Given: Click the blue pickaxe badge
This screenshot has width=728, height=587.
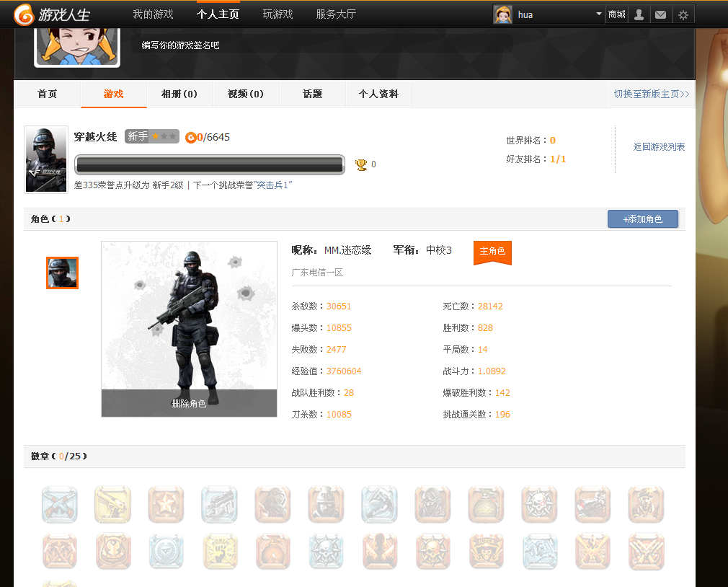Looking at the screenshot, I should click(x=379, y=504).
